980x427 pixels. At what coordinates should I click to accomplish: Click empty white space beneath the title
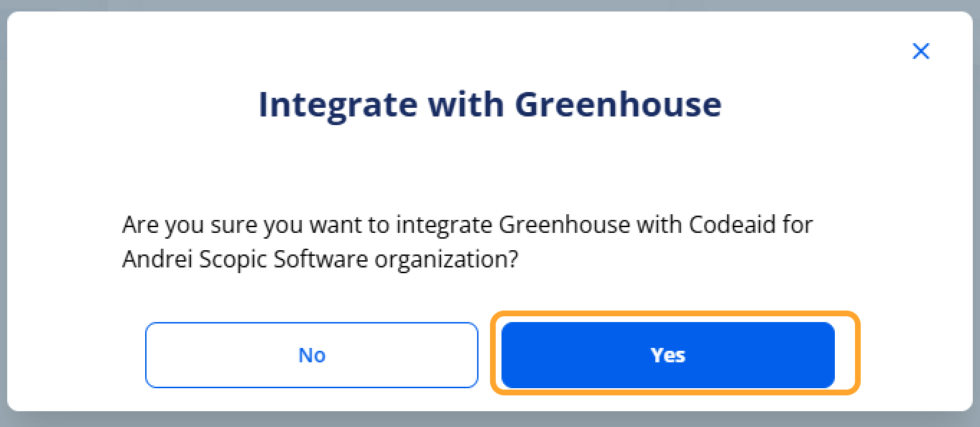pyautogui.click(x=490, y=165)
